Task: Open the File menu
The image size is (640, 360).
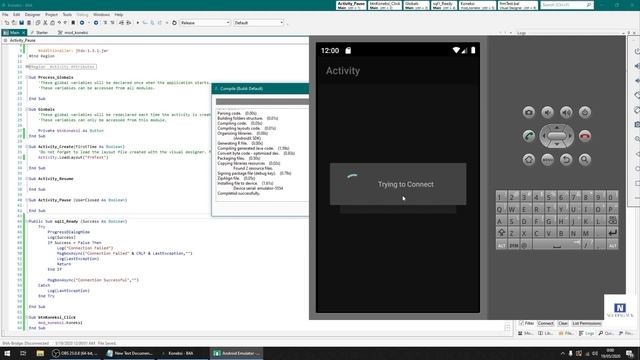Action: tap(5, 15)
